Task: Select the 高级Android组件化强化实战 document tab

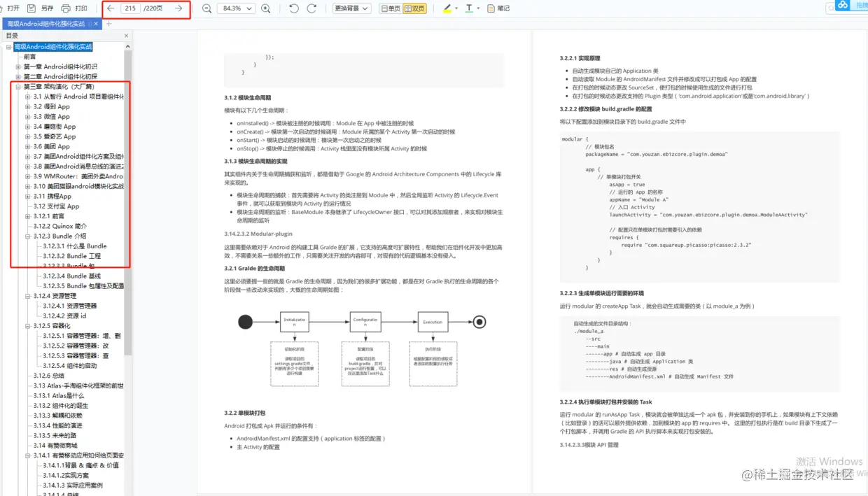Action: 45,24
